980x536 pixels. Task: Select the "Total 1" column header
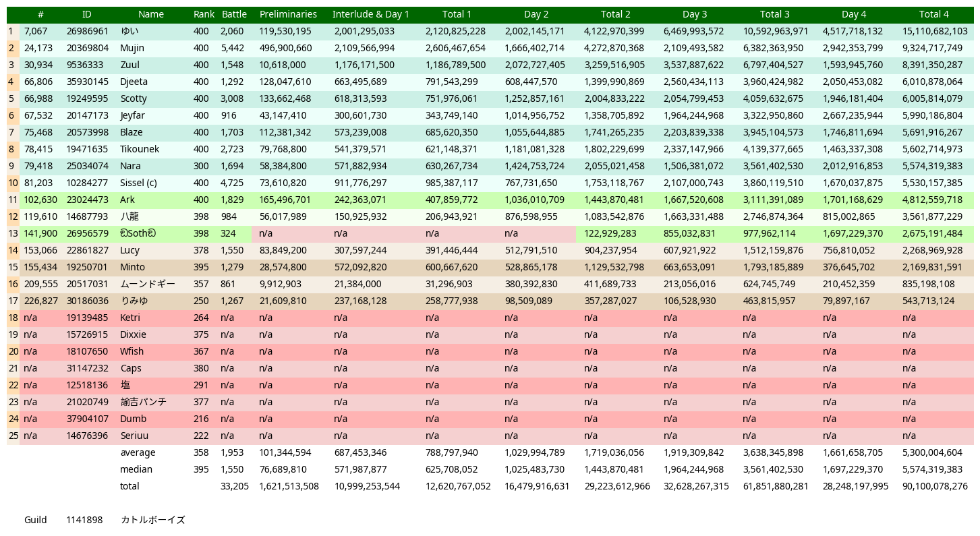pos(457,14)
